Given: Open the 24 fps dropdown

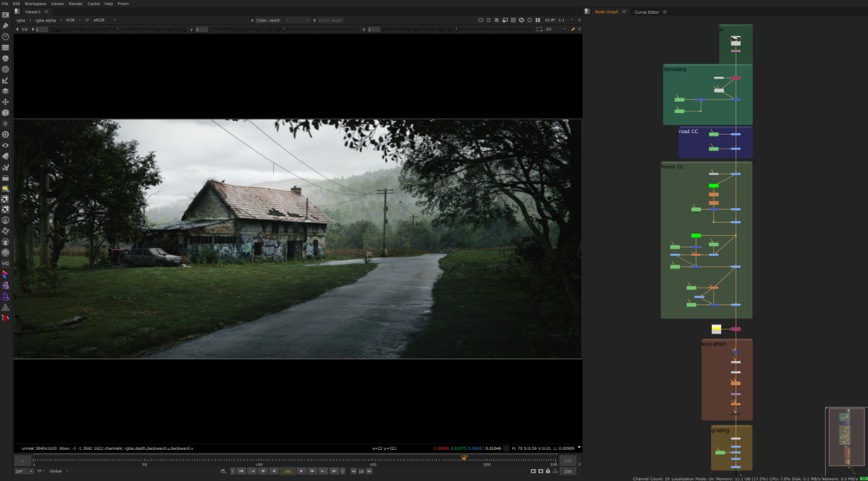Looking at the screenshot, I should click(x=24, y=471).
